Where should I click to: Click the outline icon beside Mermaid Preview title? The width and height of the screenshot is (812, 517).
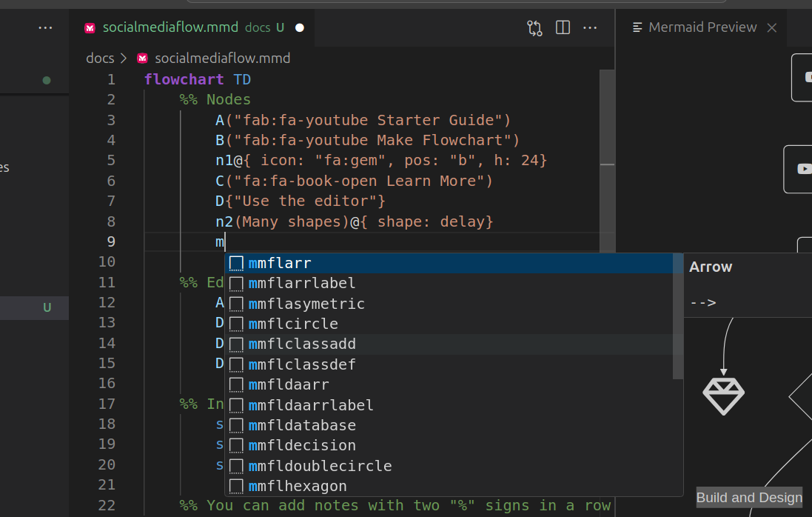coord(636,27)
